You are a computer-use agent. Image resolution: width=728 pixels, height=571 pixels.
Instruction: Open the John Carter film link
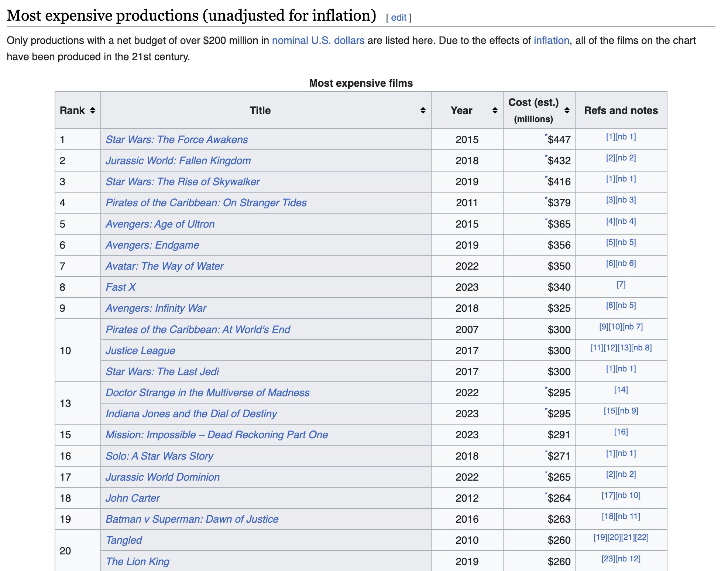pos(133,498)
